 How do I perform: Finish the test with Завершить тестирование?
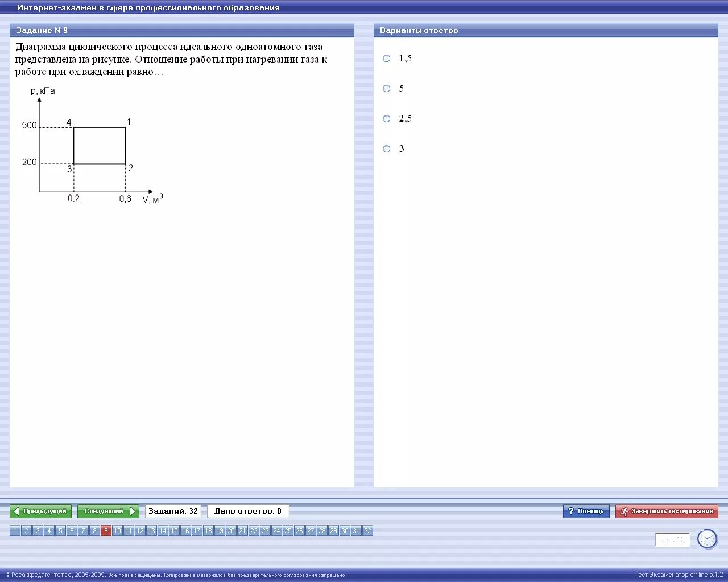point(667,511)
